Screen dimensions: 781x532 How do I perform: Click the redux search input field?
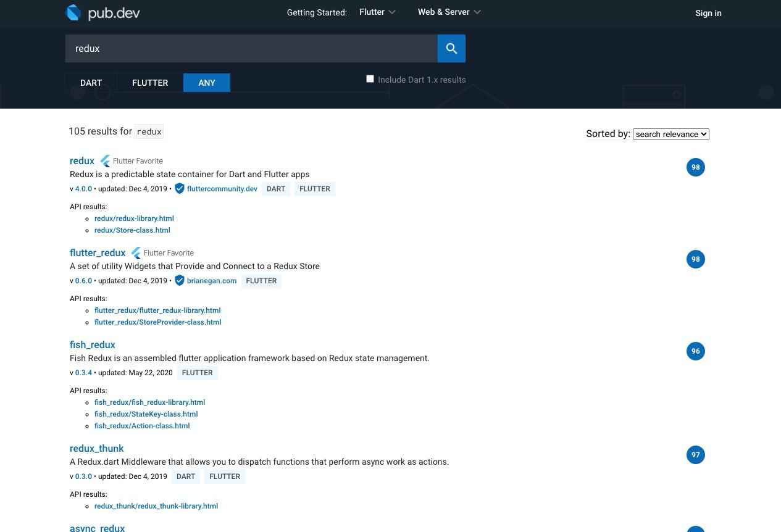[x=251, y=48]
